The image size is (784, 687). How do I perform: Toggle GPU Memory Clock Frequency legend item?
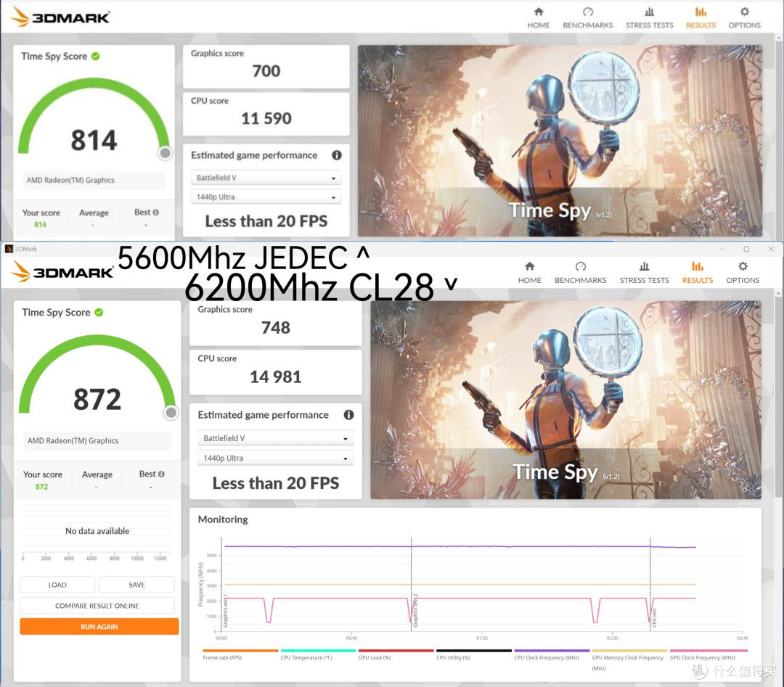click(x=629, y=659)
